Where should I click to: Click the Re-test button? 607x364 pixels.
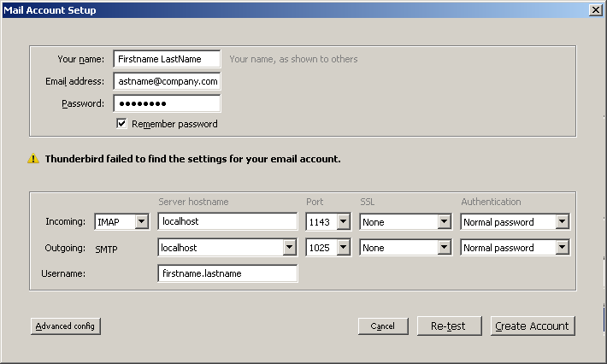tap(450, 326)
